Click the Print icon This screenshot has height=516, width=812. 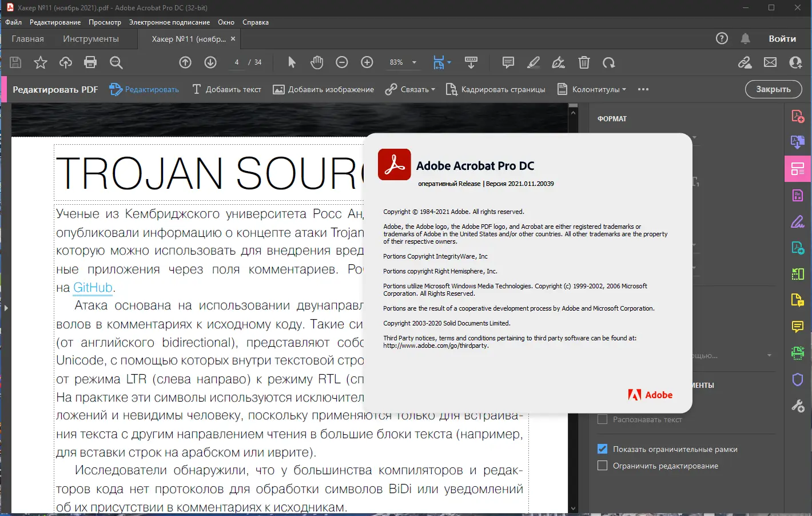click(90, 62)
